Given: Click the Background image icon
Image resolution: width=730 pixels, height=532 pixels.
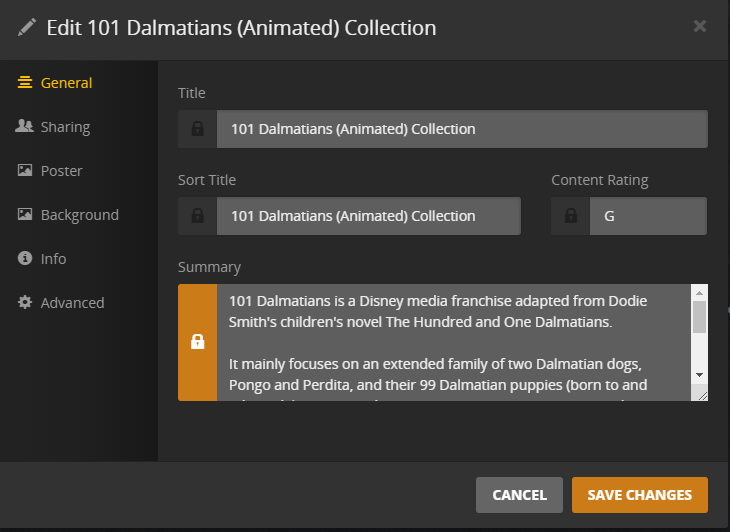Looking at the screenshot, I should [25, 214].
